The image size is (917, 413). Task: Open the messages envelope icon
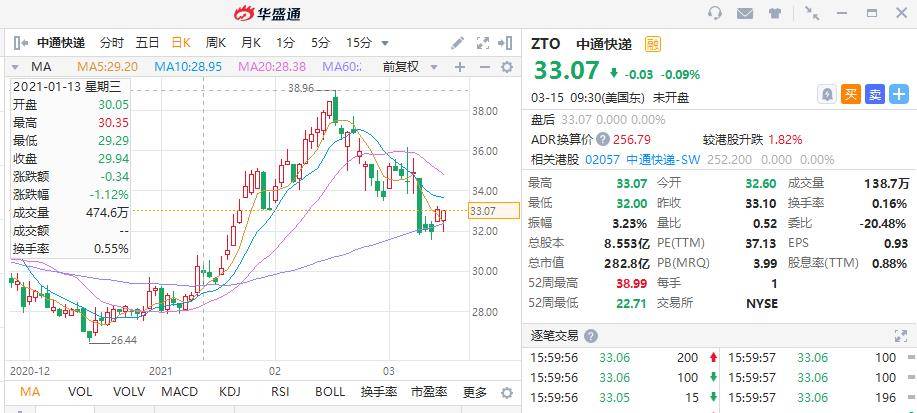point(744,13)
